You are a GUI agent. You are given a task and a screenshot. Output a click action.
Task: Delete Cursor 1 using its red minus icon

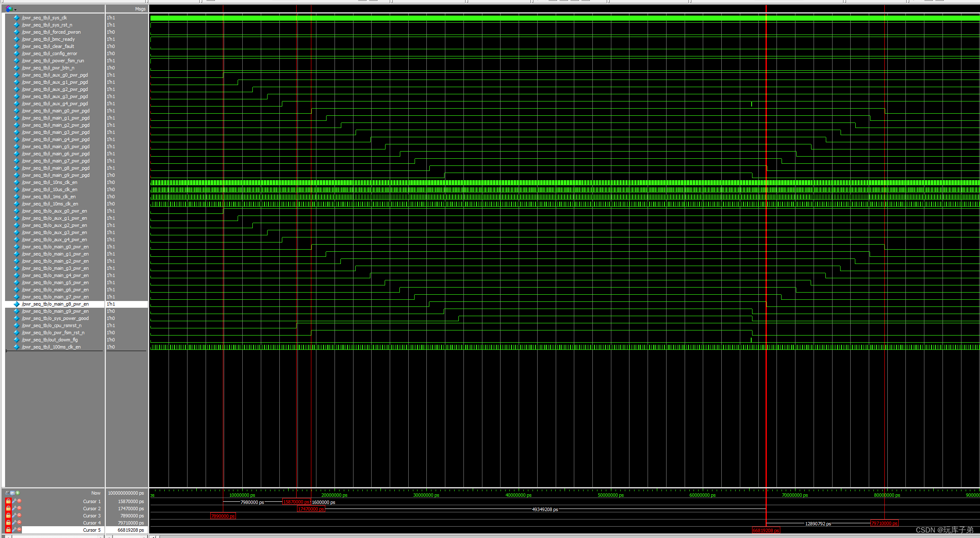(x=19, y=501)
